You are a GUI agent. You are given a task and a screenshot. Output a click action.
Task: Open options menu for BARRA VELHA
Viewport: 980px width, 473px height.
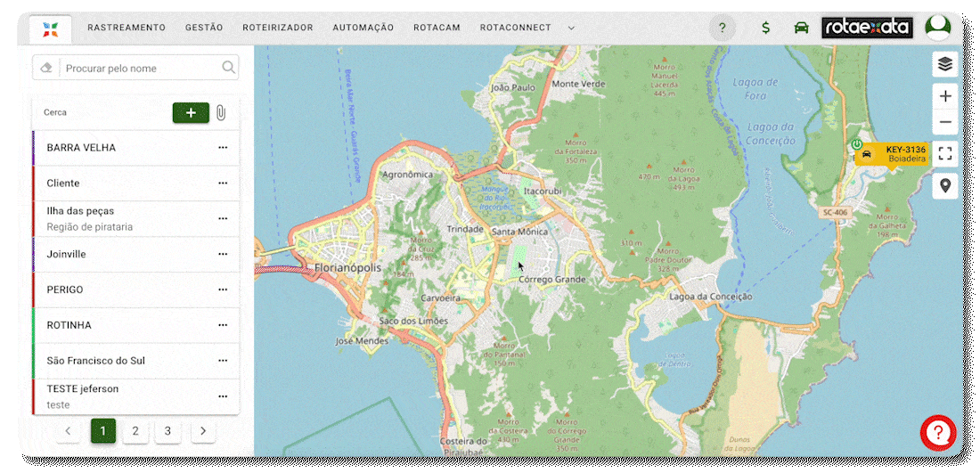(223, 148)
